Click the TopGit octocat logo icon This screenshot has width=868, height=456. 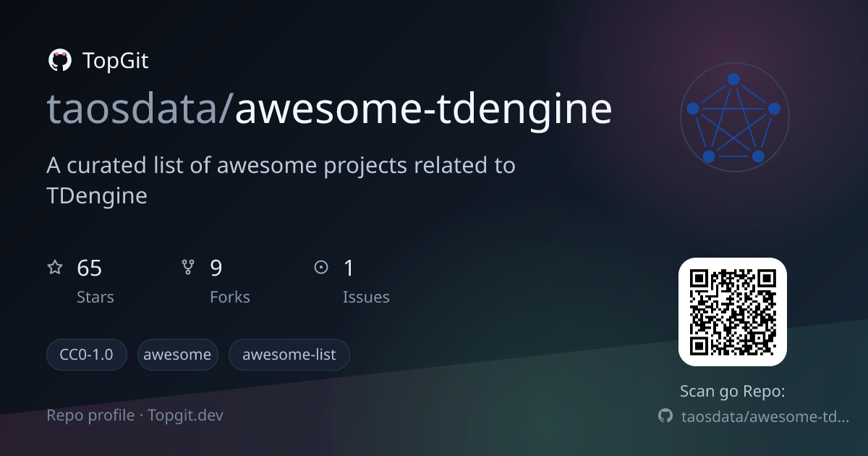59,61
